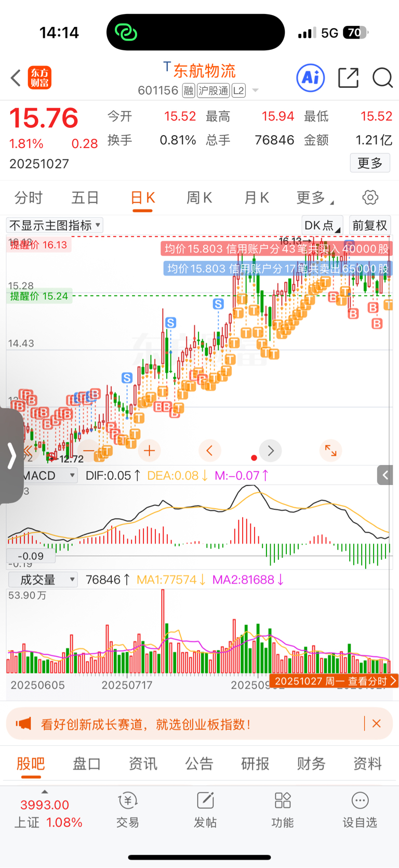
Task: Tap the 更多 quote details button
Action: [x=370, y=163]
